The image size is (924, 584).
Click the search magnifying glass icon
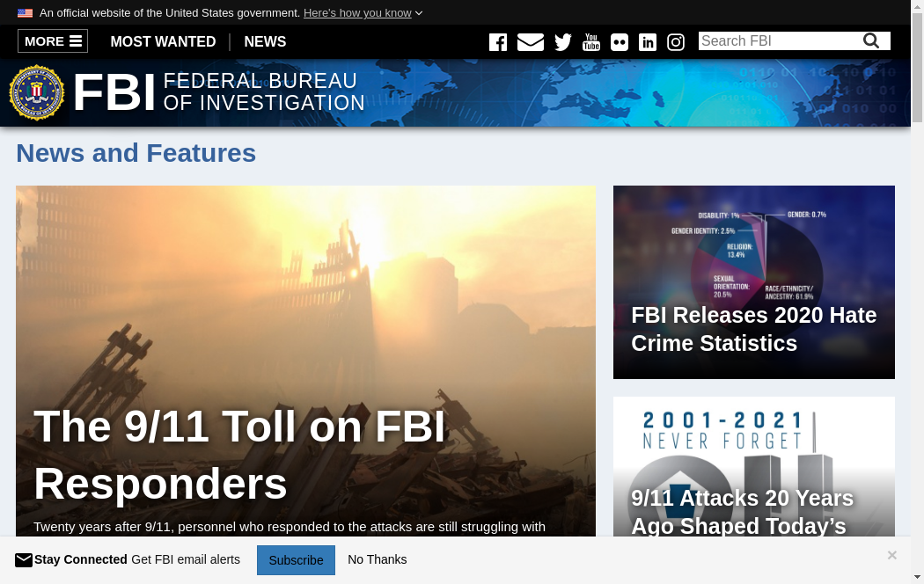[x=871, y=41]
